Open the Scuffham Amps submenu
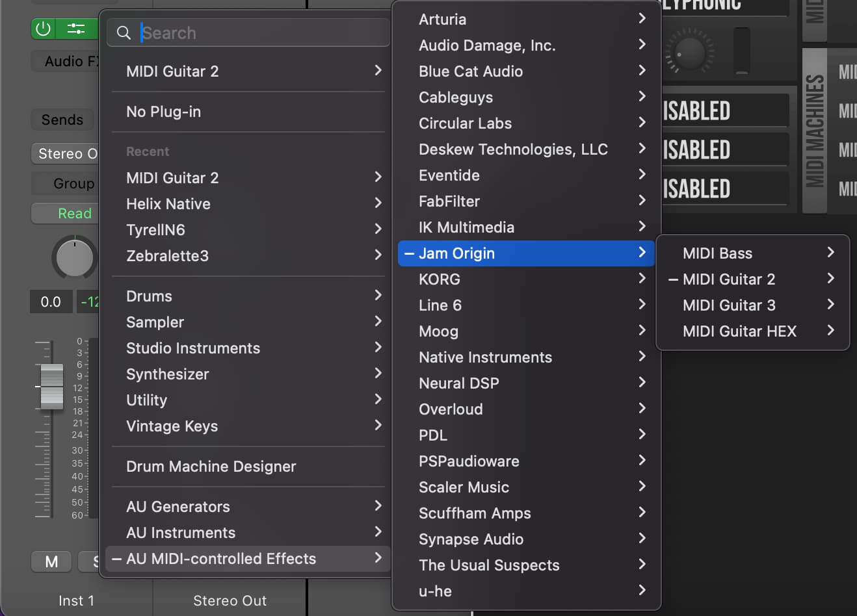This screenshot has height=616, width=857. tap(526, 513)
